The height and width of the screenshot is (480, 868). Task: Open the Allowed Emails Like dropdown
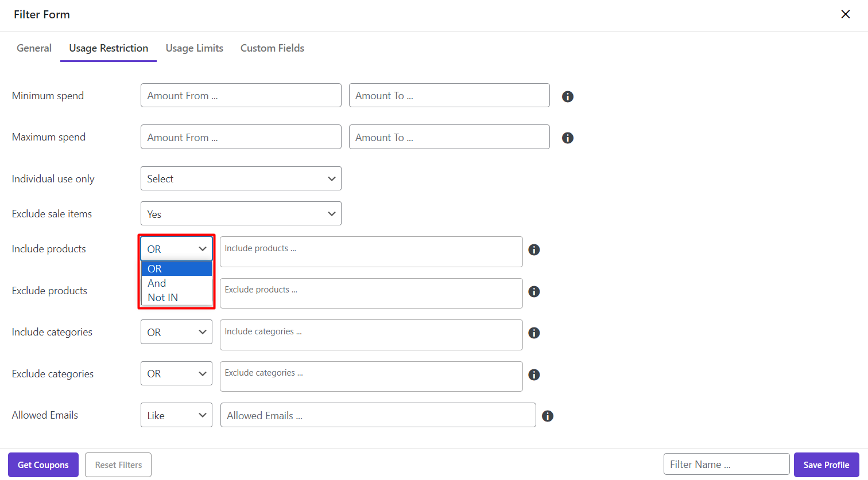coord(176,415)
